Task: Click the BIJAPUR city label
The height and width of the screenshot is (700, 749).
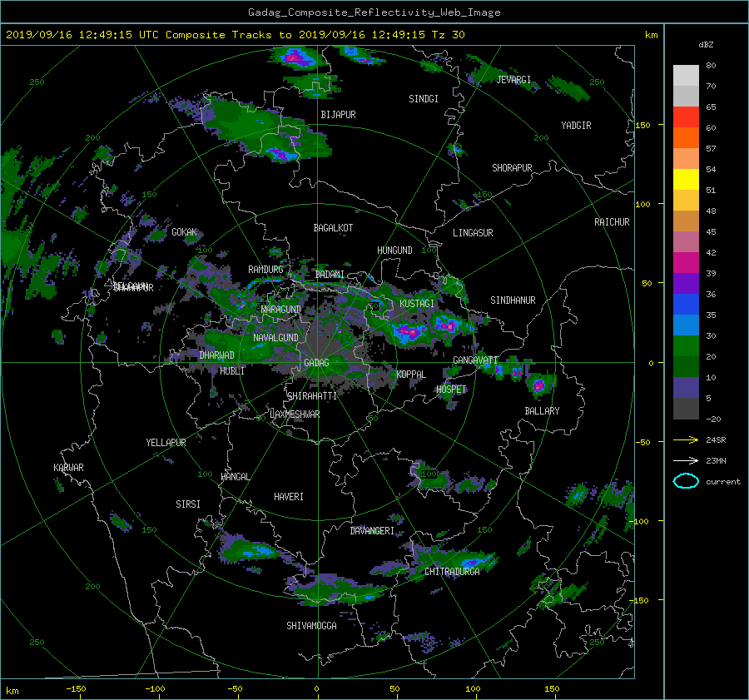Action: coord(338,115)
